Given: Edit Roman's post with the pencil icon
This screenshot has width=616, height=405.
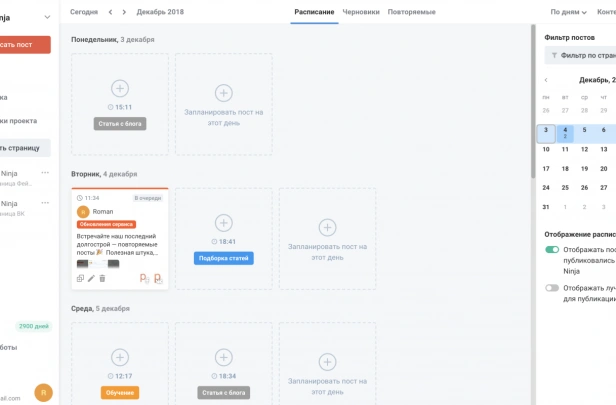Looking at the screenshot, I should 91,279.
